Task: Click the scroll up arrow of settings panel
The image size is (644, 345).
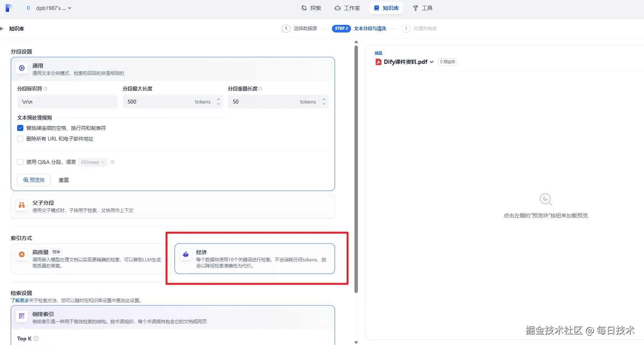Action: (356, 42)
